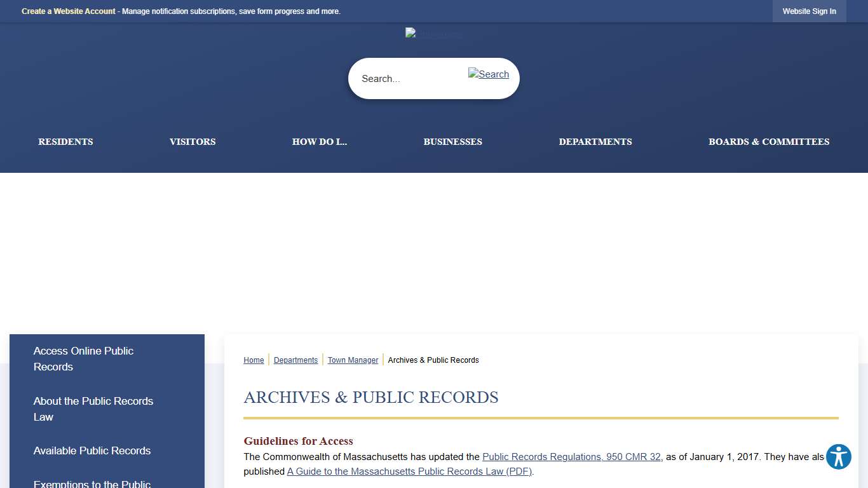Viewport: 868px width, 488px height.
Task: Select About the Public Records Law
Action: pyautogui.click(x=93, y=409)
